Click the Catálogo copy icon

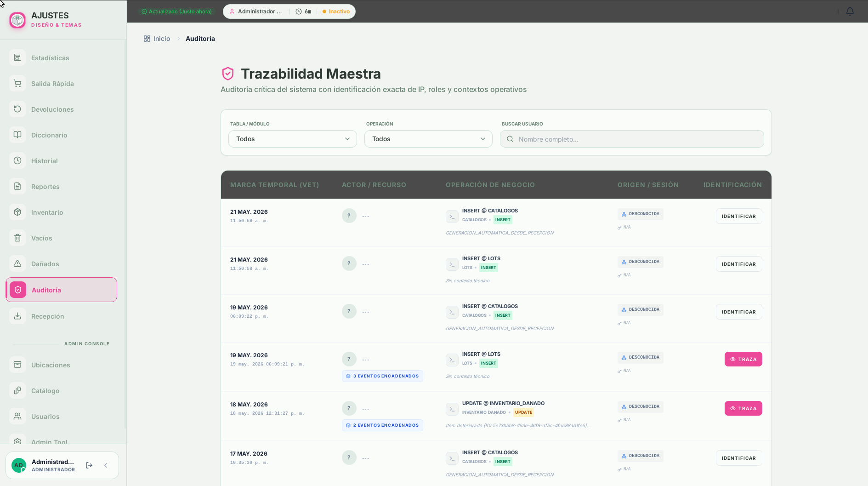click(17, 391)
